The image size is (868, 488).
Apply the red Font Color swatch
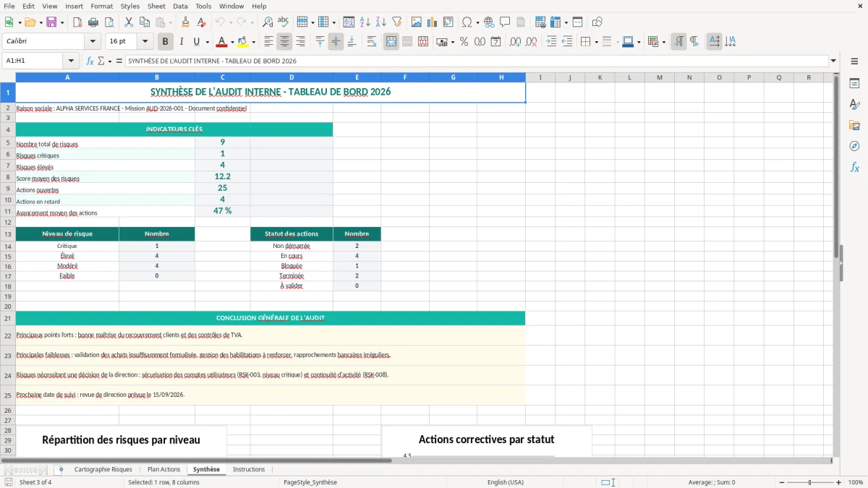(221, 42)
